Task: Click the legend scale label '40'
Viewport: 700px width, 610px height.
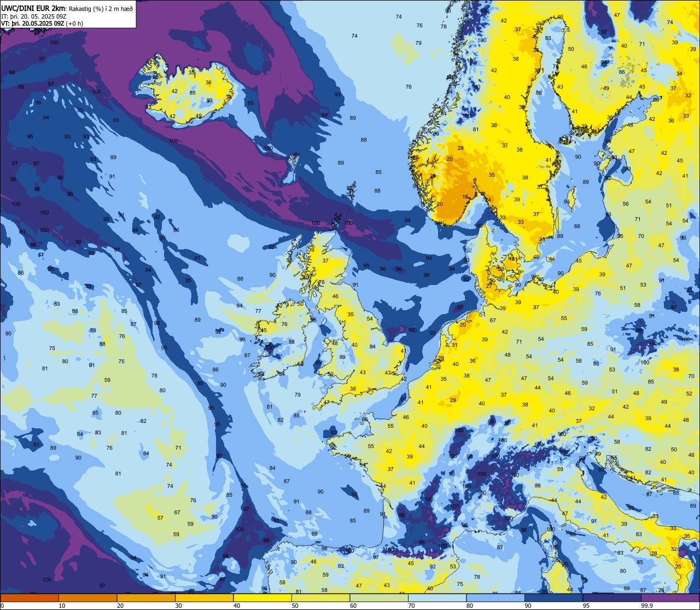Action: coord(237,606)
